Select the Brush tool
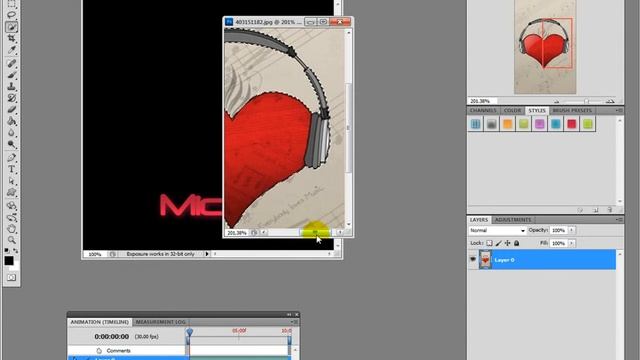 coord(11,75)
